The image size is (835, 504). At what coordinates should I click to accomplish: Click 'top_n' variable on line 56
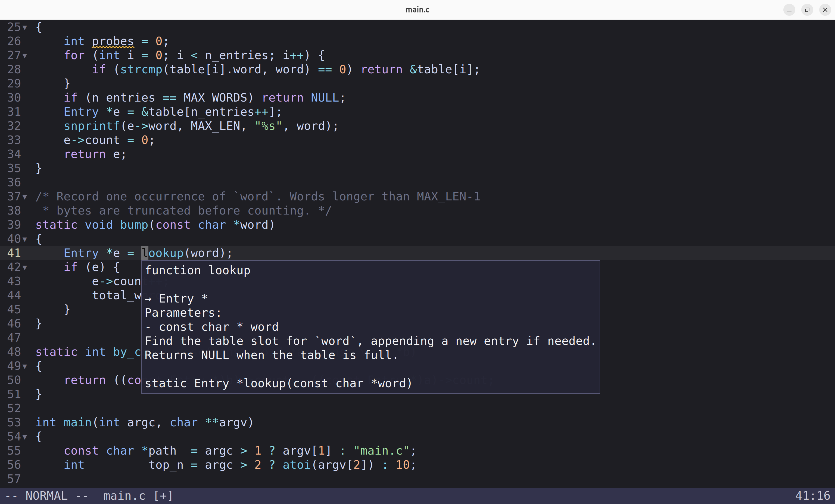166,465
